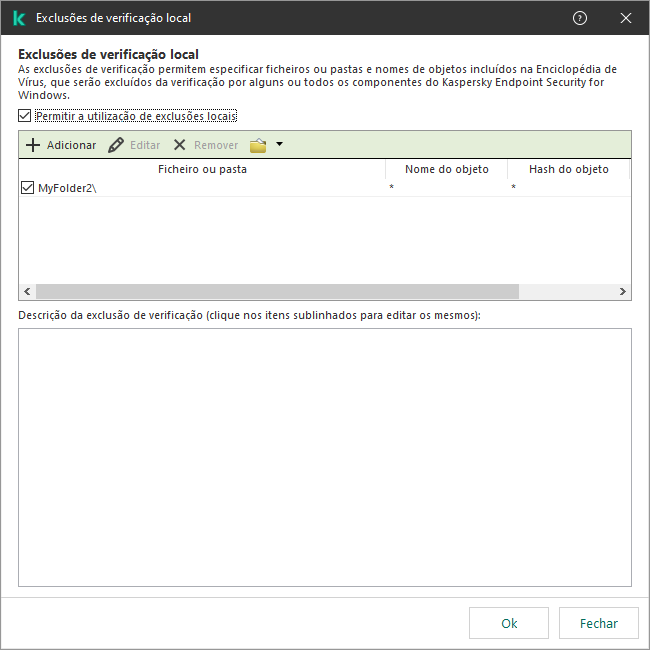This screenshot has height=650, width=650.
Task: Click the Editar pencil button
Action: point(134,145)
